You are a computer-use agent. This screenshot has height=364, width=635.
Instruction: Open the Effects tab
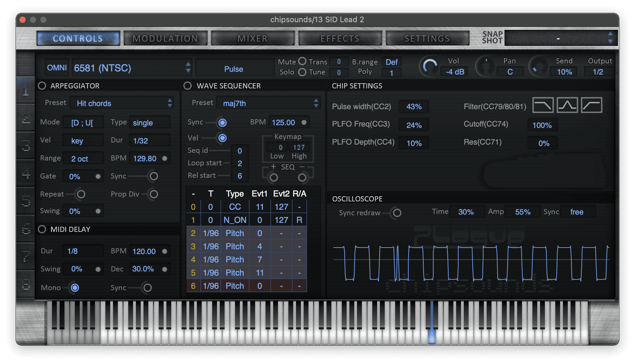(x=340, y=38)
